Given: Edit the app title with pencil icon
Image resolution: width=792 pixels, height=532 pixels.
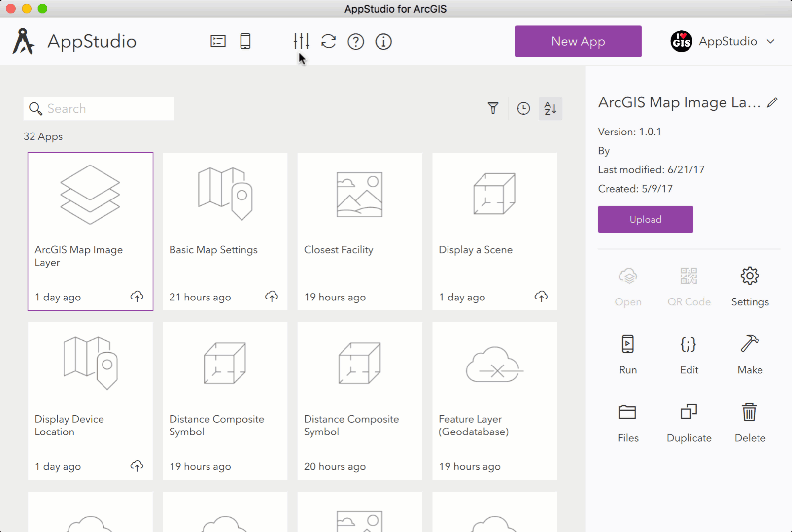Looking at the screenshot, I should click(x=772, y=102).
